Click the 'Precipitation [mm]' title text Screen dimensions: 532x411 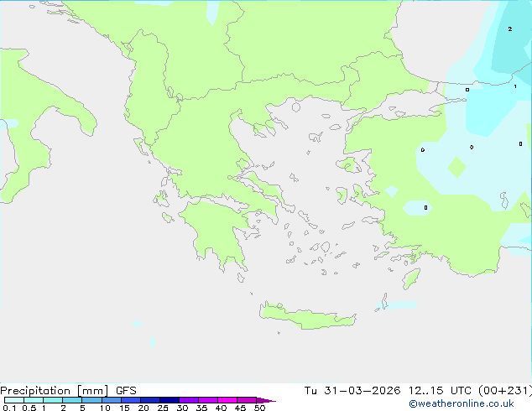[x=54, y=391]
